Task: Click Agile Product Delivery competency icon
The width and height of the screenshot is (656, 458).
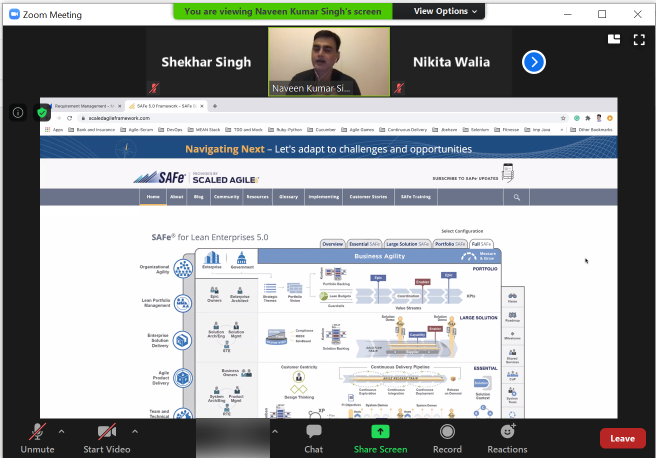Action: tap(183, 378)
